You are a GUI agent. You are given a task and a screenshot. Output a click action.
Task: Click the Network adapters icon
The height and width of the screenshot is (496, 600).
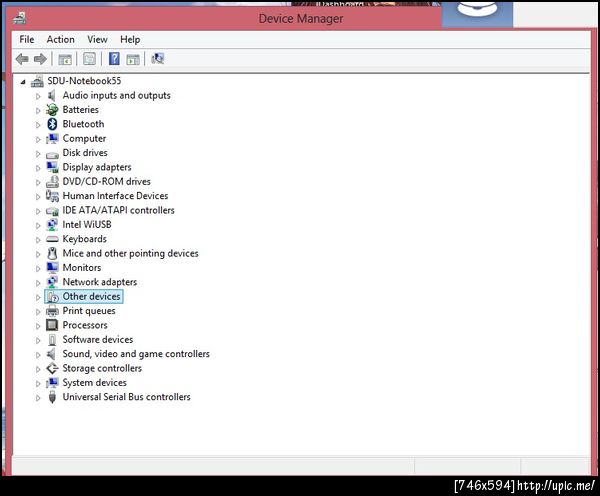(x=52, y=282)
